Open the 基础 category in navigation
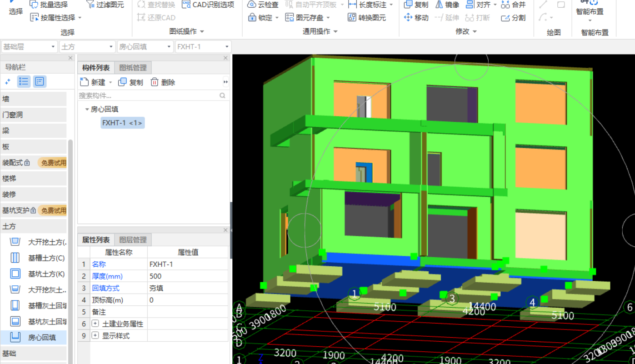This screenshot has width=635, height=364. (x=34, y=354)
